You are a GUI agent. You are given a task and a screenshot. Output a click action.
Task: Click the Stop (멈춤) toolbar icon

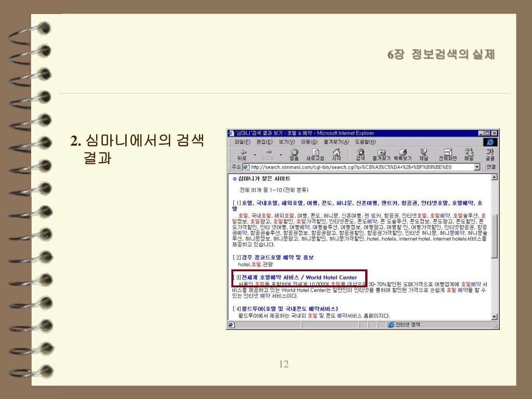click(294, 155)
